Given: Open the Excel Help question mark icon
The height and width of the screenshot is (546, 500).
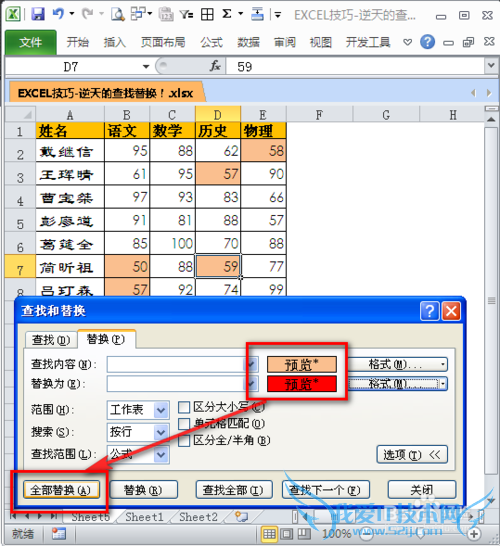Looking at the screenshot, I should pyautogui.click(x=427, y=42).
